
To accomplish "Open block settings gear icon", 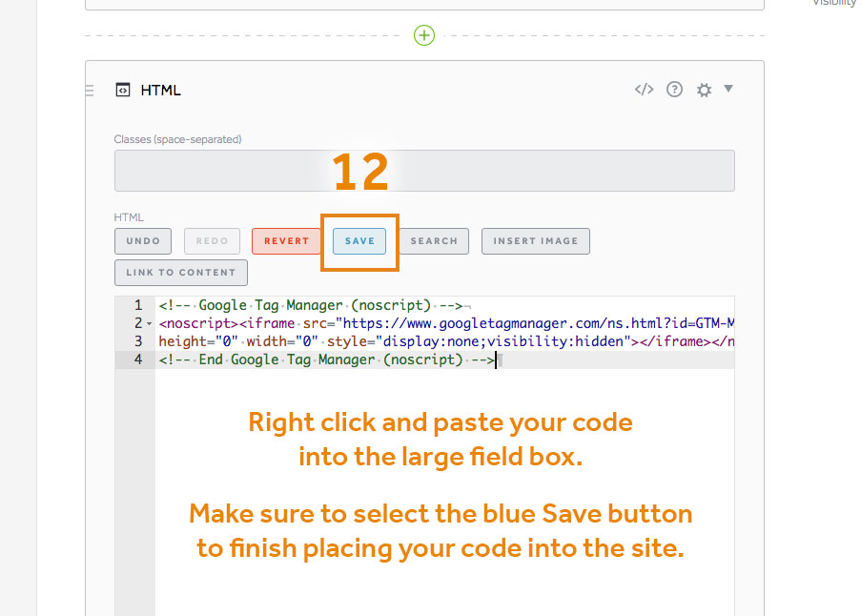I will [x=704, y=90].
